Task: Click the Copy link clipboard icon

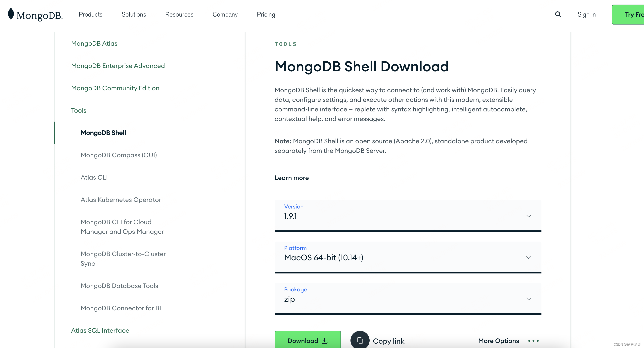Action: click(x=360, y=340)
